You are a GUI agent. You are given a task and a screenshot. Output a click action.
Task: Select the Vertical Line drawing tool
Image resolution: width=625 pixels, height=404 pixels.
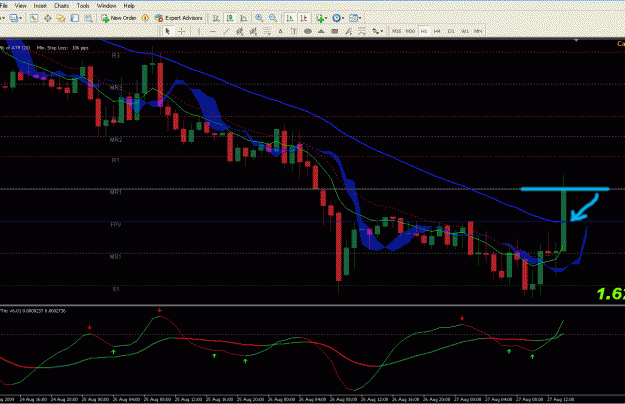tap(199, 31)
